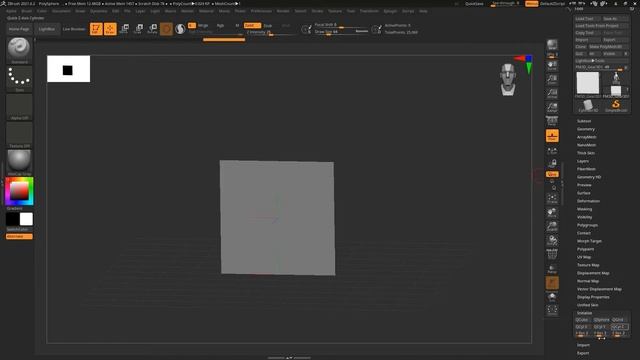Click the Copy Tool button
Viewport: 640px width, 360px height.
(x=587, y=33)
